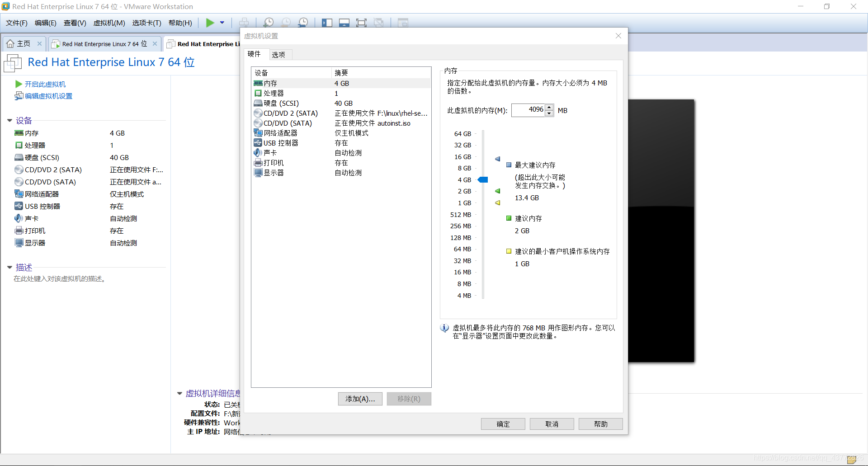Decrease memory with stepper down arrow
This screenshot has width=868, height=466.
pos(549,113)
